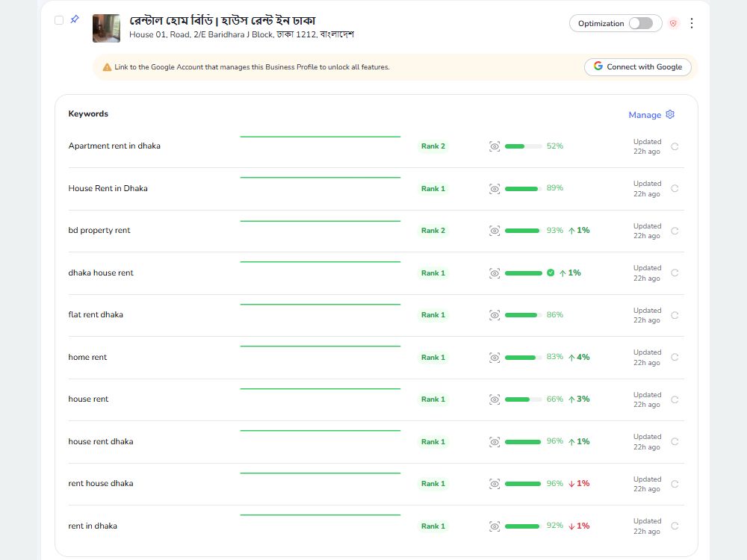Viewport: 747px width, 560px height.
Task: View visibility eye for 'home rent'
Action: point(495,357)
